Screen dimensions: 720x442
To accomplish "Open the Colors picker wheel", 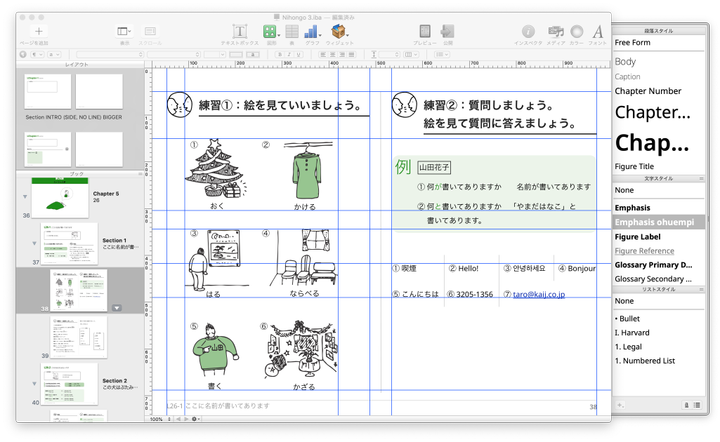I will [577, 32].
